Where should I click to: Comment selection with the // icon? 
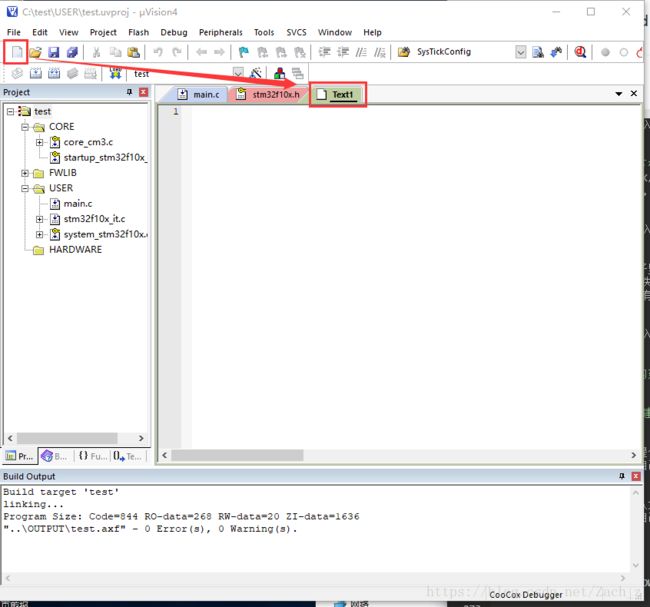point(361,52)
